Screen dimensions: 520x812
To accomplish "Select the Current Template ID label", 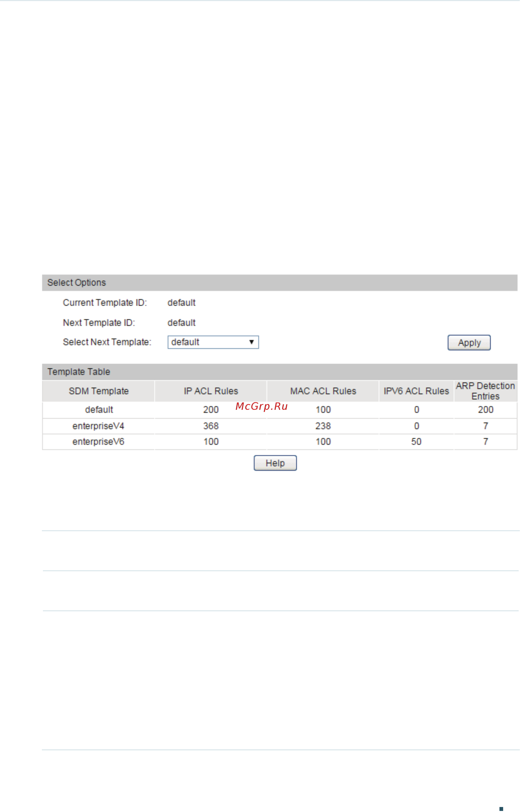I will click(105, 303).
